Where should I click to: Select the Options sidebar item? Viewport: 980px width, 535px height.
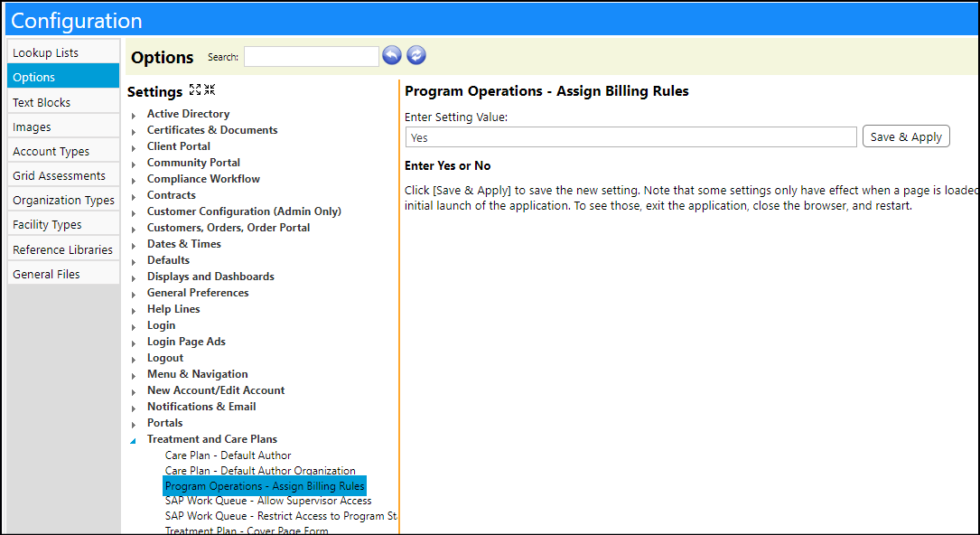pyautogui.click(x=63, y=77)
